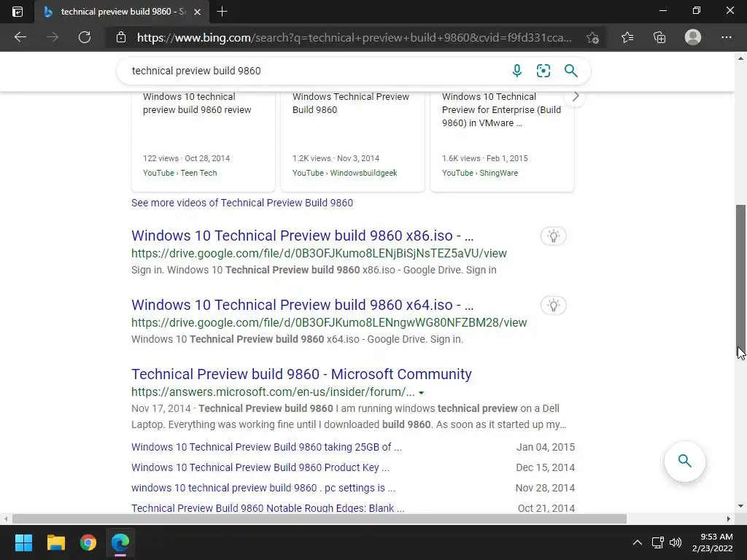This screenshot has height=560, width=747.
Task: Open See more videos of Technical Preview link
Action: 242,203
